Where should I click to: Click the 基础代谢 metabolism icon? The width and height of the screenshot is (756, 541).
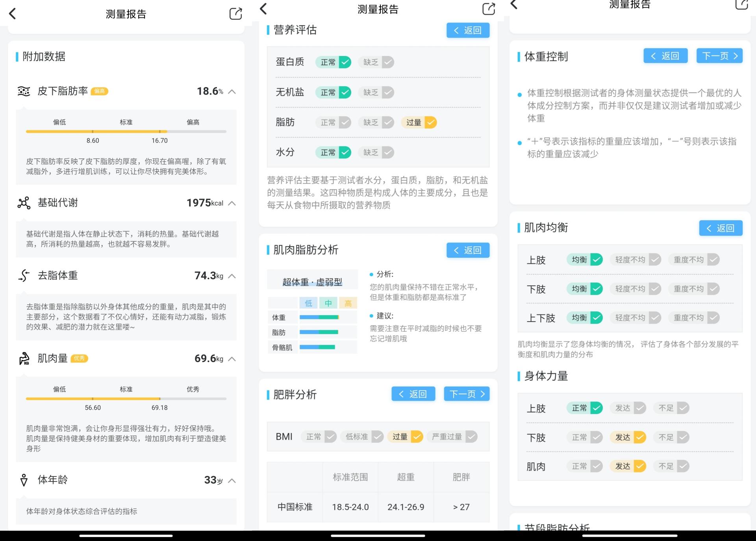point(24,203)
